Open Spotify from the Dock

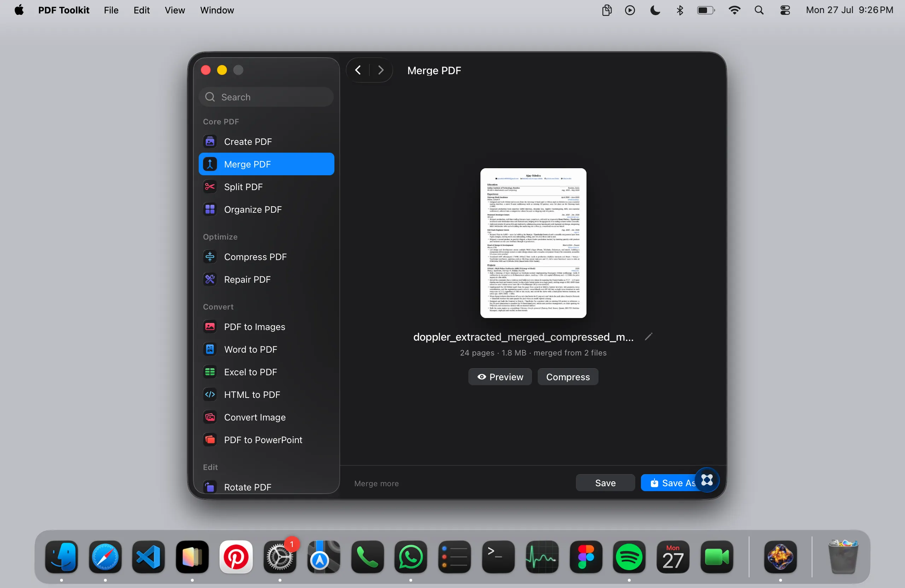coord(629,557)
